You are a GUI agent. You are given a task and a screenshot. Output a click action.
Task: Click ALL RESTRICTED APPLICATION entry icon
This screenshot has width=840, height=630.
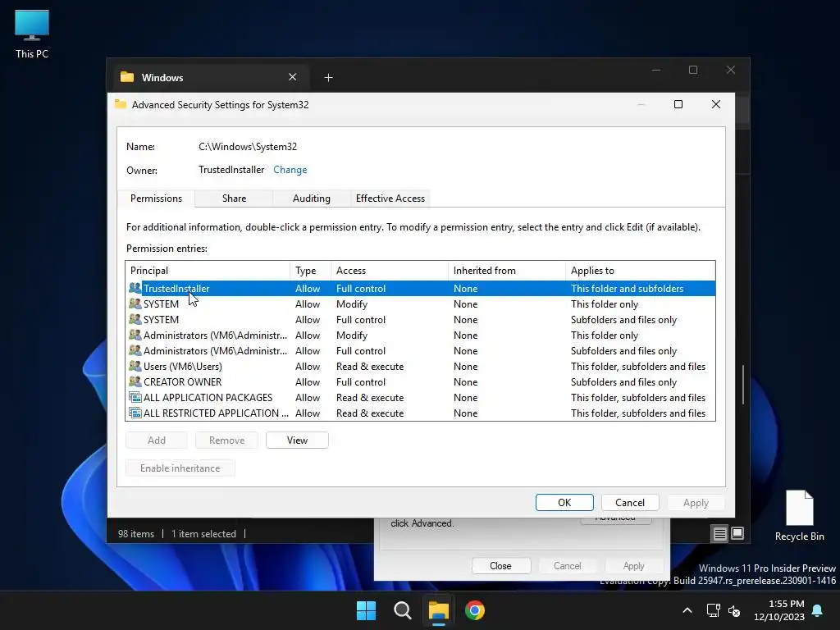tap(135, 413)
